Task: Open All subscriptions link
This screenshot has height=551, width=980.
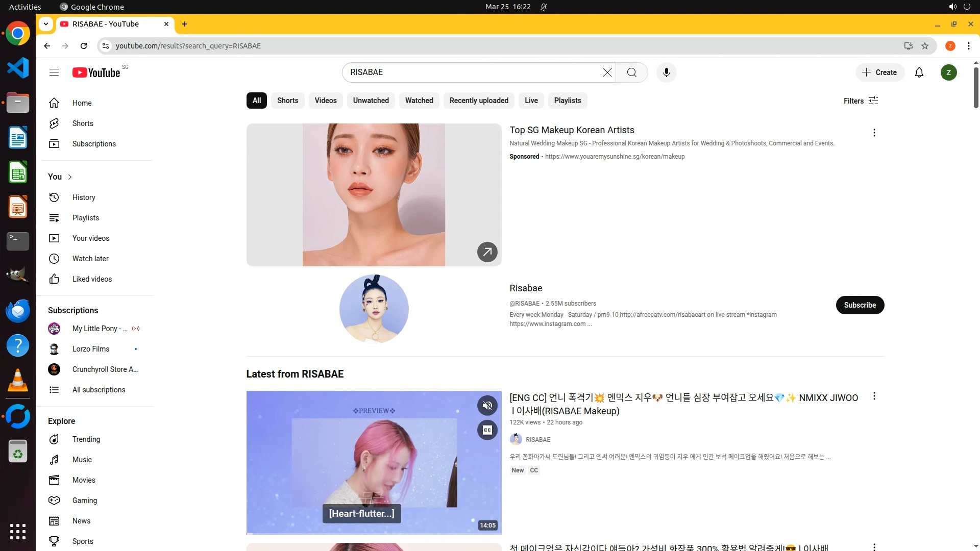Action: pos(99,390)
